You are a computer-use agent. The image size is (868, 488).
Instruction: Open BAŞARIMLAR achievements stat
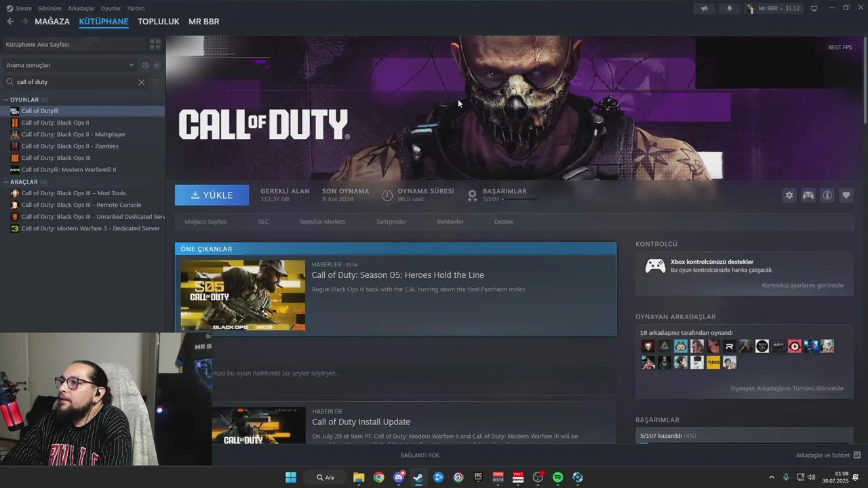click(502, 195)
